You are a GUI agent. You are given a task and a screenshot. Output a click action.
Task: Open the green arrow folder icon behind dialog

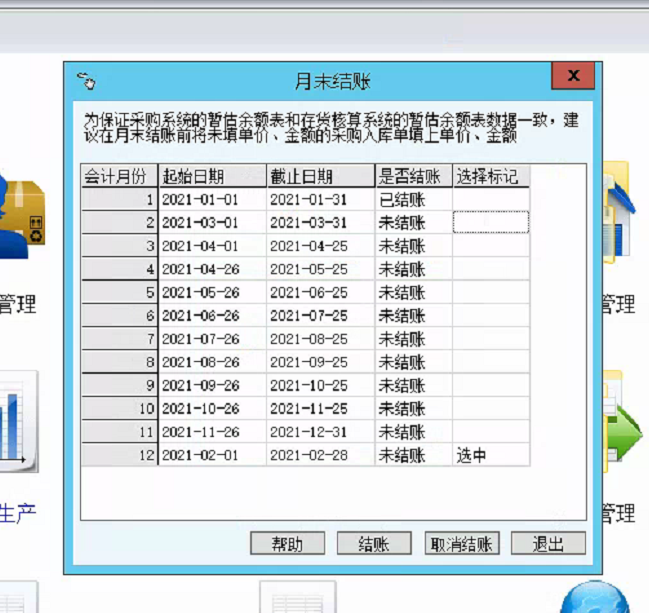click(623, 422)
